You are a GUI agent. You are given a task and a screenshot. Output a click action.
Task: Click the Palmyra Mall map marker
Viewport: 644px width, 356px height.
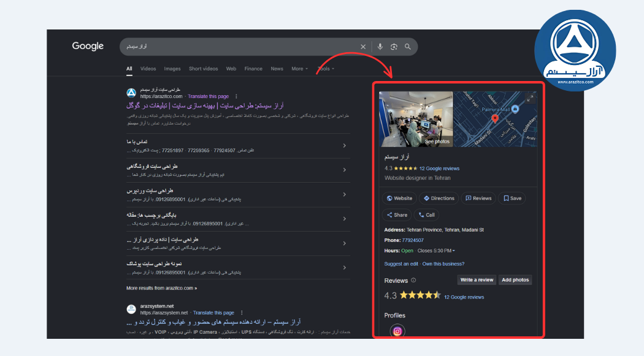click(x=515, y=109)
